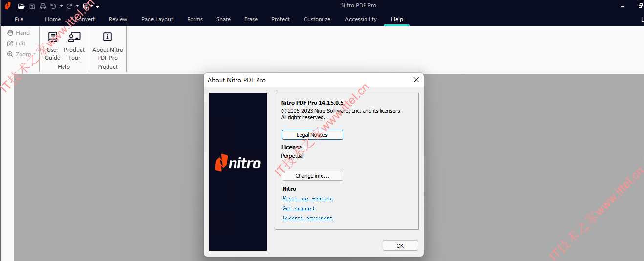Viewport: 644px width, 261px height.
Task: Switch to the Protect tab
Action: [x=280, y=19]
